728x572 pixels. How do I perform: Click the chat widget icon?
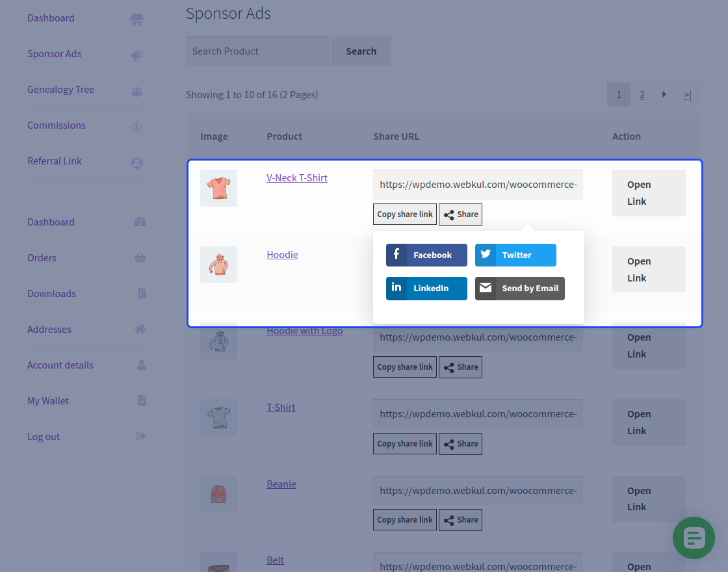[x=694, y=538]
